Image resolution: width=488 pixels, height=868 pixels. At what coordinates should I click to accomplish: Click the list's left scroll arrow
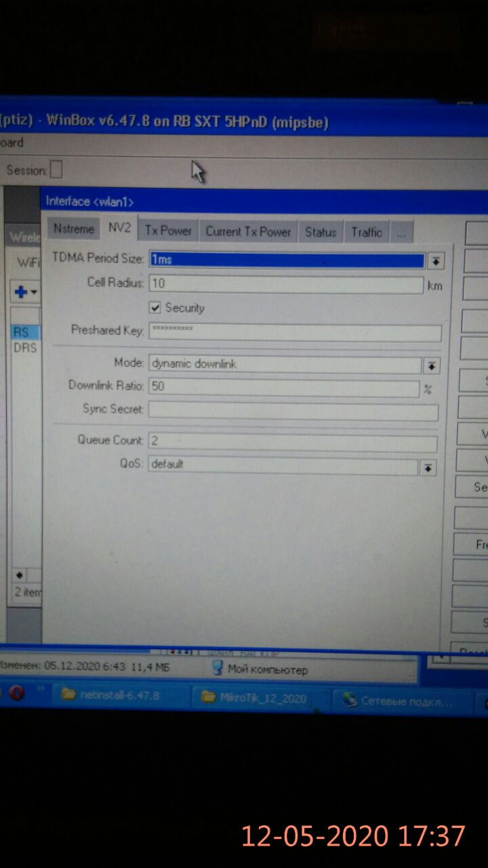pos(19,574)
